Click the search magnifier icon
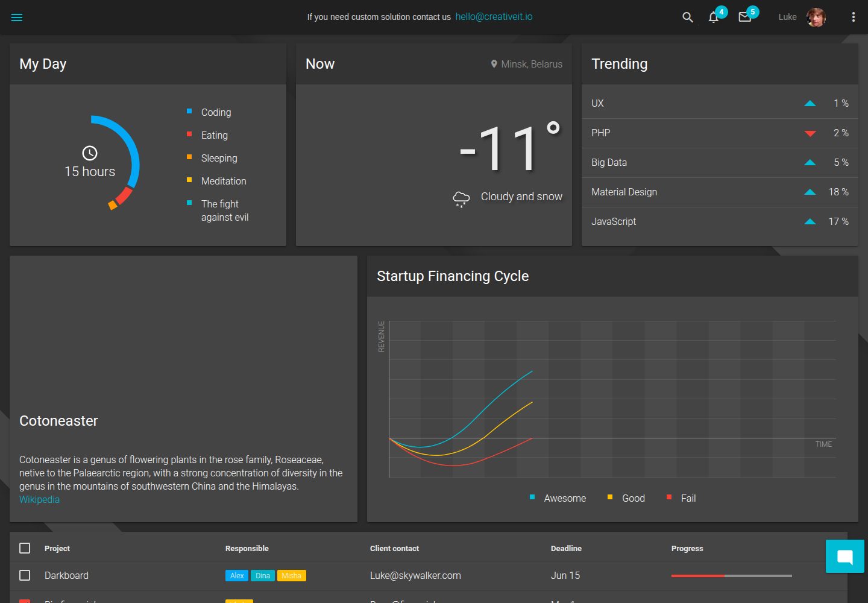The image size is (868, 603). click(x=688, y=17)
